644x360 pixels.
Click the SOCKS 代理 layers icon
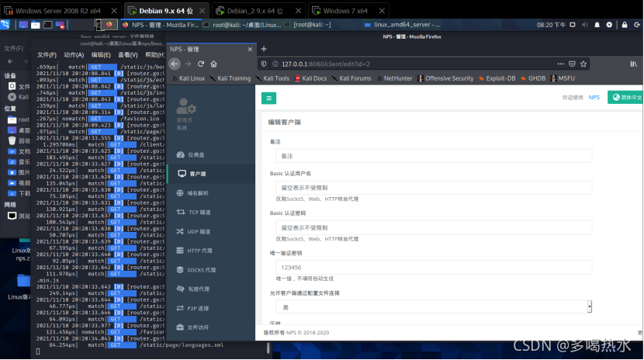coord(180,270)
